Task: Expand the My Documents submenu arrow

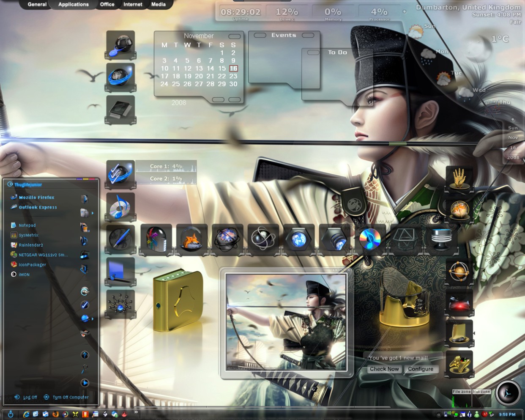Action: coord(93,213)
